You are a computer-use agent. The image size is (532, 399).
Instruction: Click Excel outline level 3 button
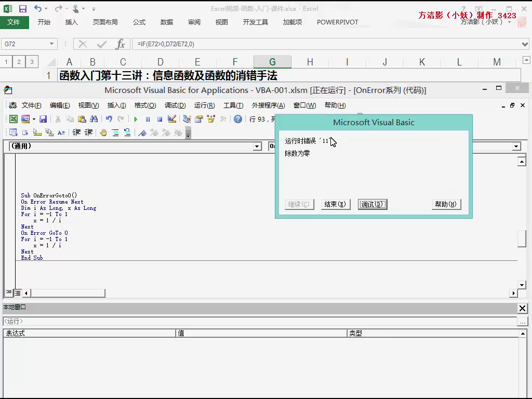click(x=32, y=62)
